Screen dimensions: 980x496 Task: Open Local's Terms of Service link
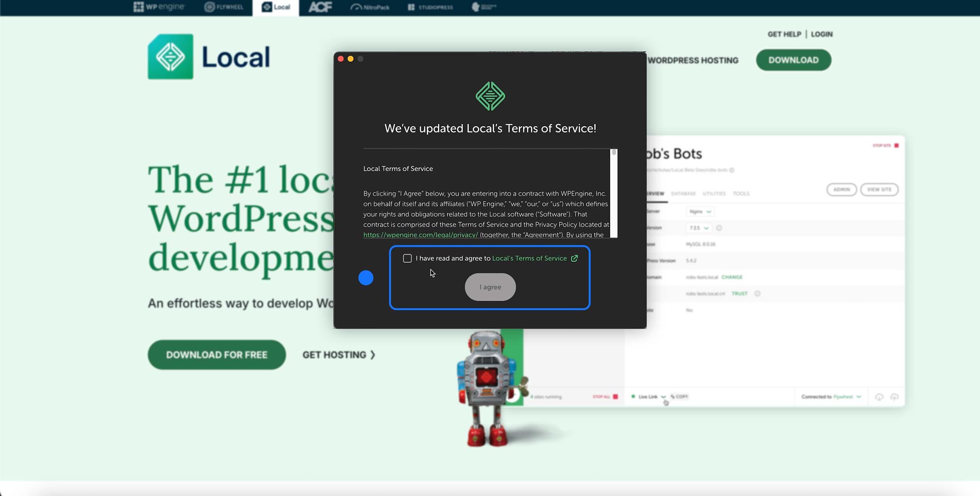click(529, 258)
